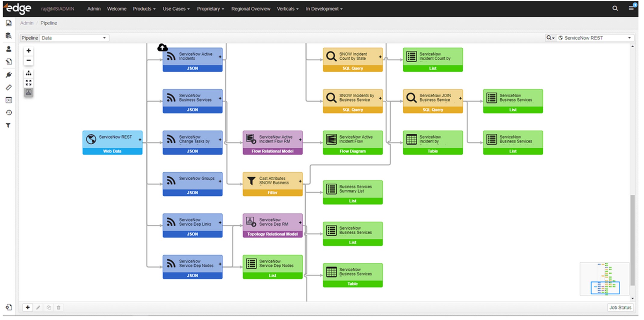Viewport: 644px width, 320px height.
Task: Click the fit-to-screen expand icon
Action: pos(29,83)
